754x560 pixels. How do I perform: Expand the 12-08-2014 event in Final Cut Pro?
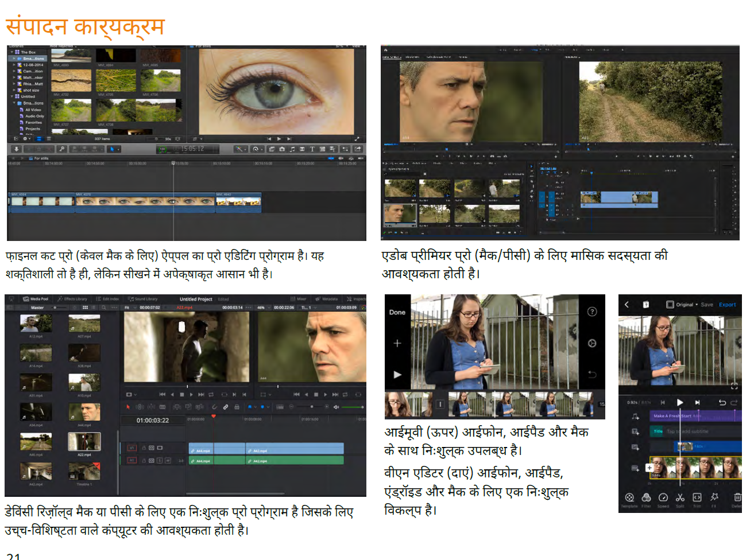(x=14, y=65)
